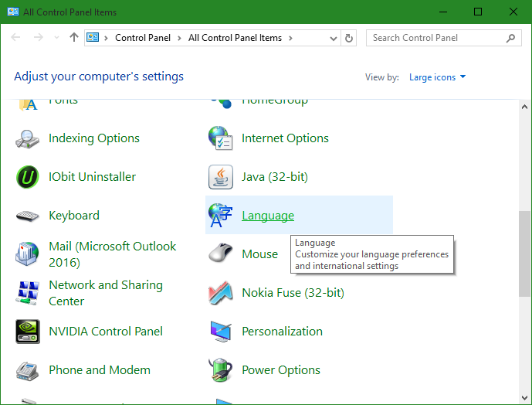Click the scrollbar down arrow
Image resolution: width=532 pixels, height=405 pixels.
click(x=524, y=398)
